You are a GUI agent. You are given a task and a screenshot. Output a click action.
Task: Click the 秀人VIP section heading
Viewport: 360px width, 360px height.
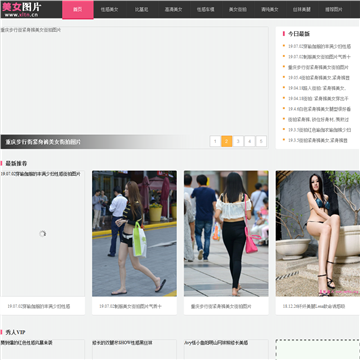click(x=15, y=332)
